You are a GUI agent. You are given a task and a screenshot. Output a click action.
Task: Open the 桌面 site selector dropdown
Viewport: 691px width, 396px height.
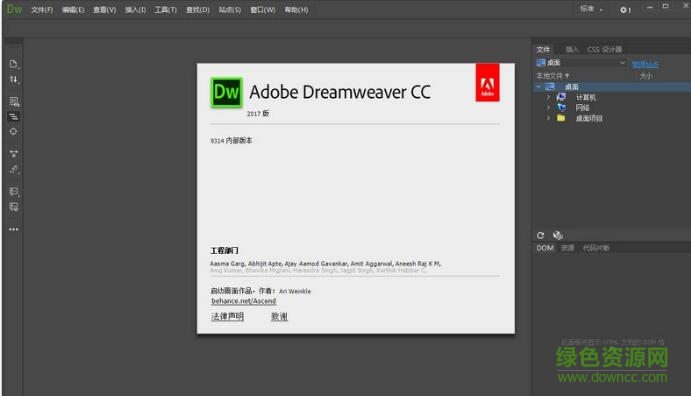coord(581,63)
